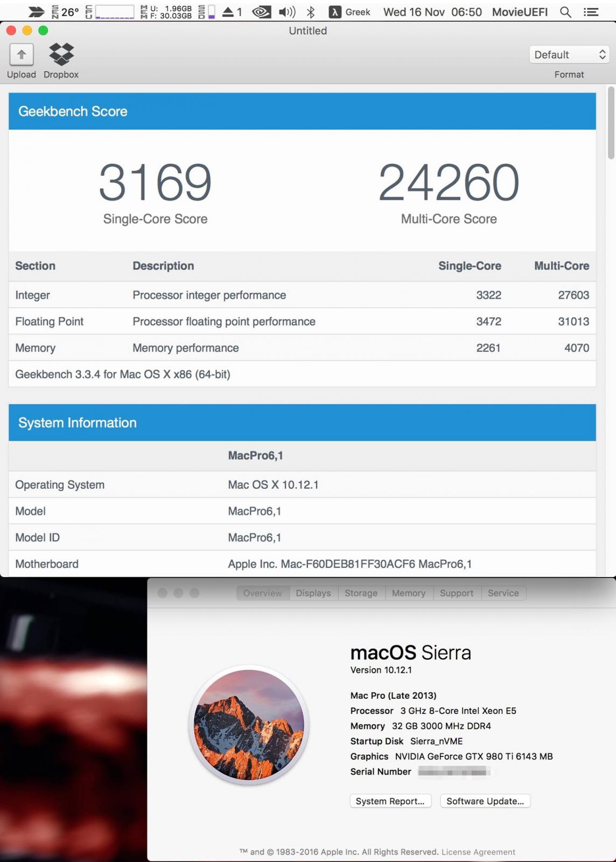Switch to the Displays tab
616x862 pixels.
click(x=313, y=593)
